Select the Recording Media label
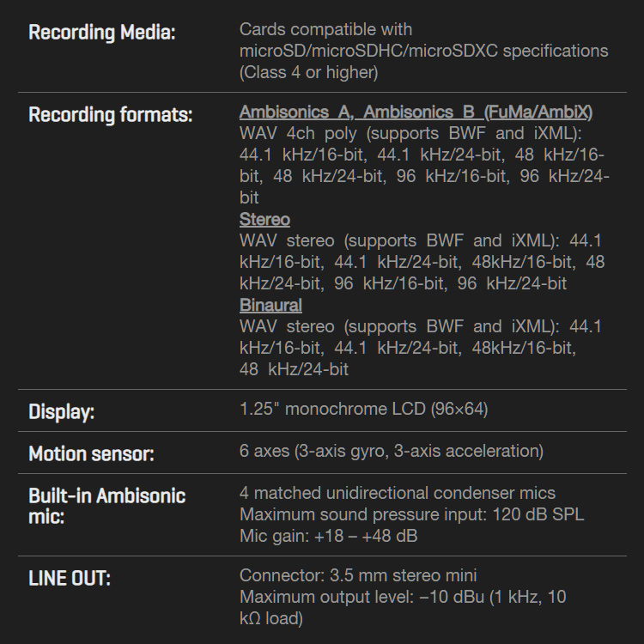The width and height of the screenshot is (644, 644). pyautogui.click(x=102, y=32)
